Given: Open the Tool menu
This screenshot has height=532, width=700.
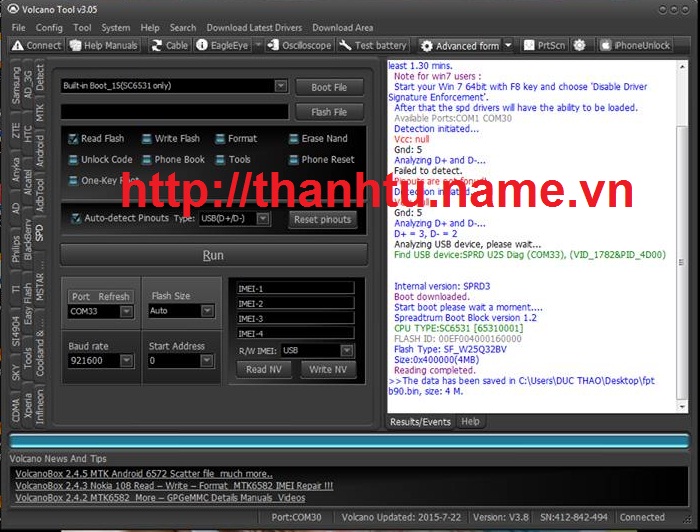Looking at the screenshot, I should (82, 28).
